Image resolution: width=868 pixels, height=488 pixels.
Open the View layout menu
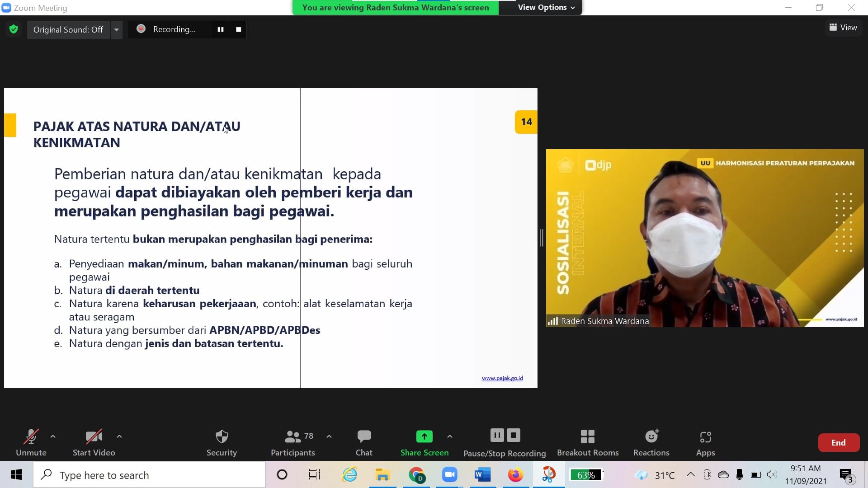click(x=843, y=28)
